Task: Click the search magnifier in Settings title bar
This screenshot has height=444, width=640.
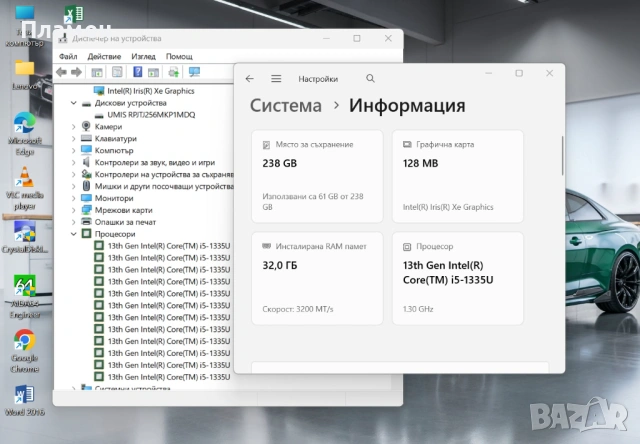Action: point(370,79)
